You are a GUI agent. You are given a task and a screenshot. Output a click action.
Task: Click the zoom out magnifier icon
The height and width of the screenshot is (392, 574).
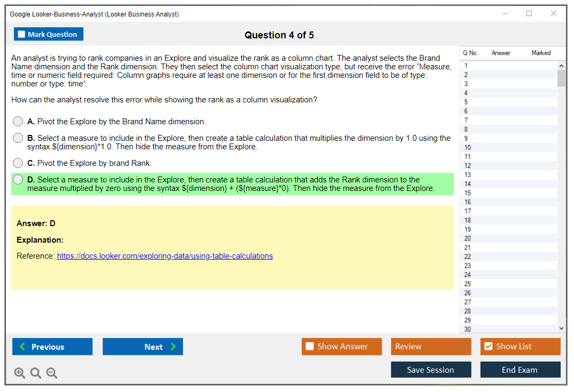[52, 373]
